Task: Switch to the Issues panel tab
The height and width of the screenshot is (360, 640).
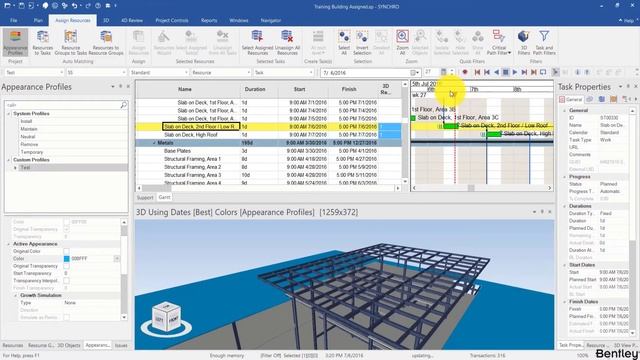Action: tap(121, 345)
